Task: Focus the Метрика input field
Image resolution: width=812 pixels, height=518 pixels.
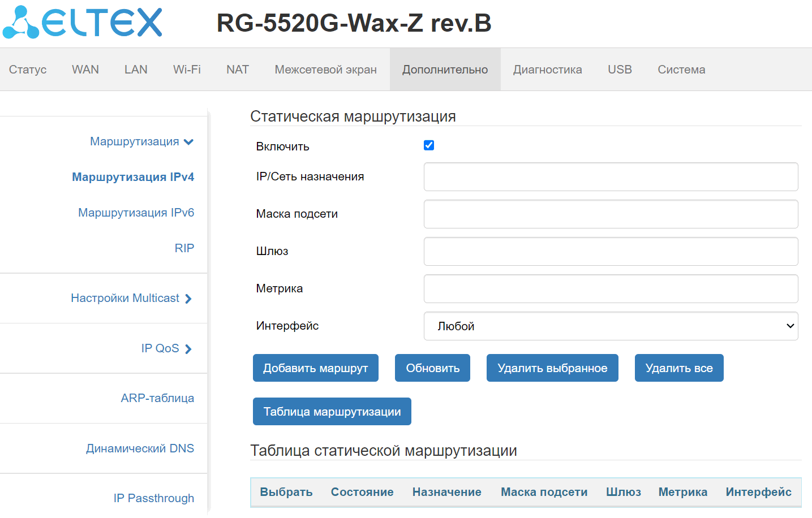Action: click(x=611, y=289)
